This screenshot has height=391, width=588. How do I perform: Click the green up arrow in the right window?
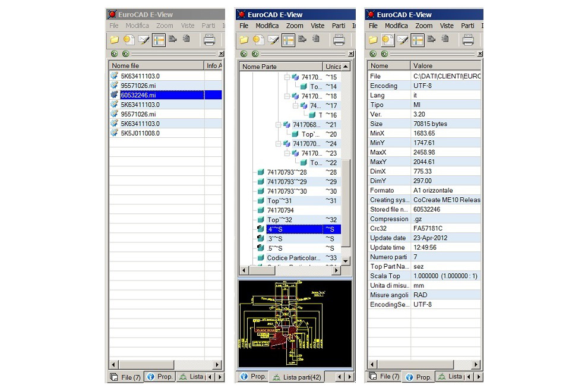(x=373, y=53)
